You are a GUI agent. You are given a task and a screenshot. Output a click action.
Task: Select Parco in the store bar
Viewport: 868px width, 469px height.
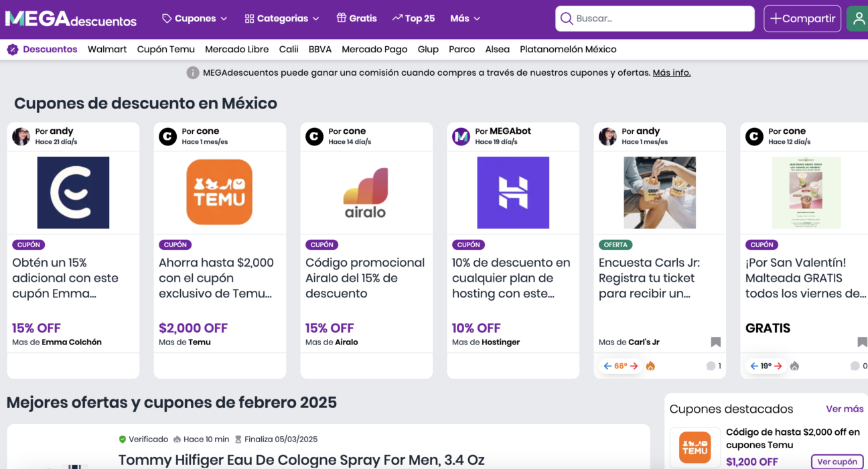tap(462, 50)
